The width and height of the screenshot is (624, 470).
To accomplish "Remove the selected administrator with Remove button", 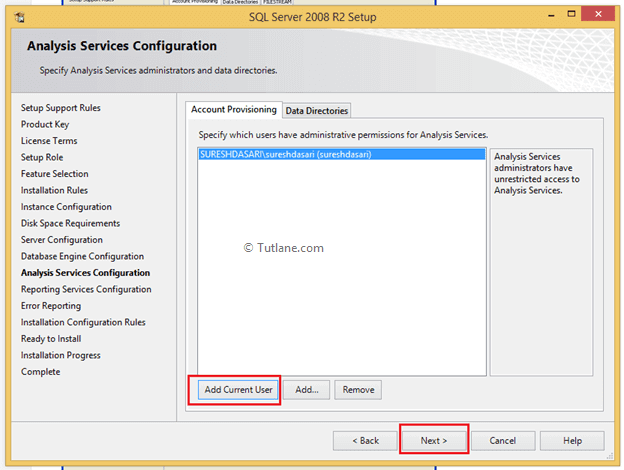I will pos(358,390).
